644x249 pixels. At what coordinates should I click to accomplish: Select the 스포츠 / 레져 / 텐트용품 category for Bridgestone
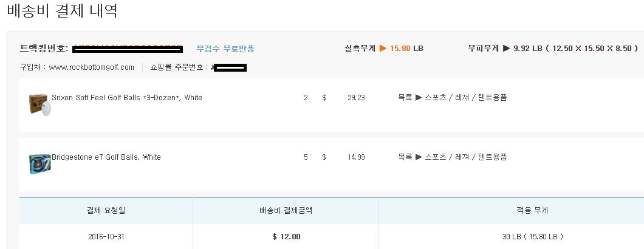coord(466,157)
